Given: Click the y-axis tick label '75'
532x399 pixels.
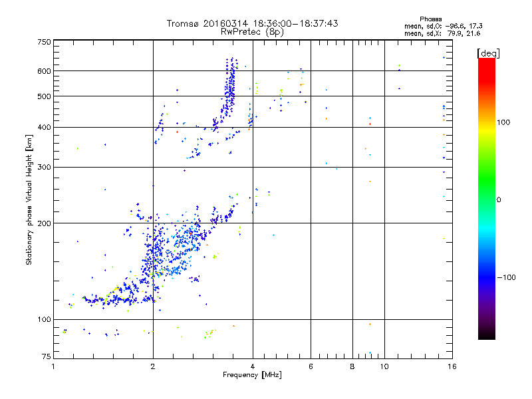Looking at the screenshot, I should point(47,356).
